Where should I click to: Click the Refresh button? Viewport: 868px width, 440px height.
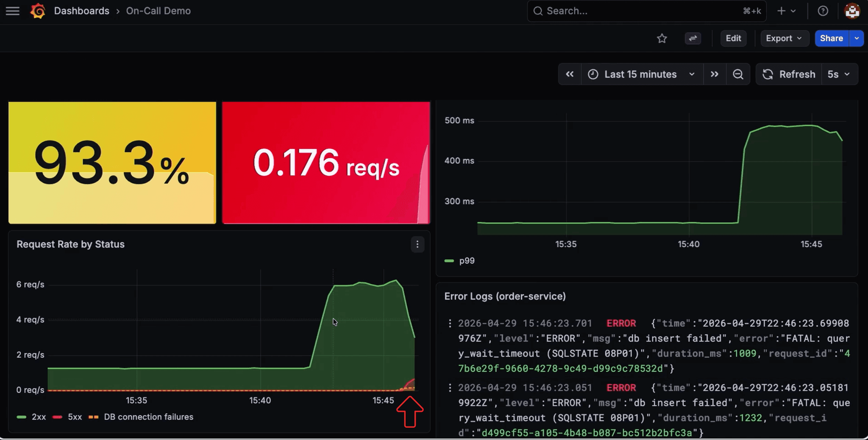(x=789, y=74)
